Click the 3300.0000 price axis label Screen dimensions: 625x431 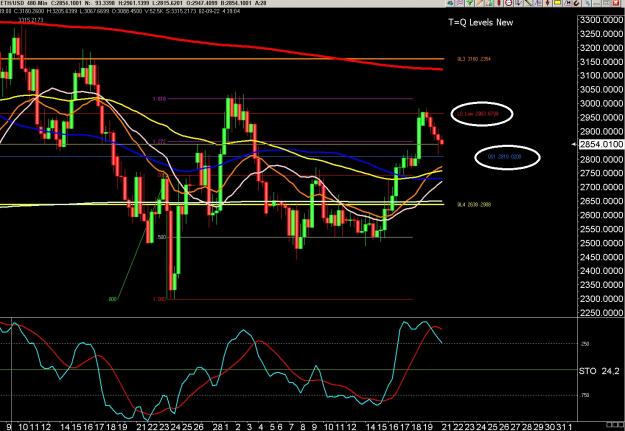point(601,20)
